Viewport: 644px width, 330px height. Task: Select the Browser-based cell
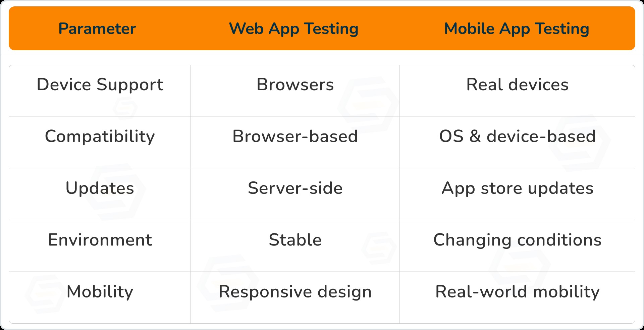pos(295,136)
